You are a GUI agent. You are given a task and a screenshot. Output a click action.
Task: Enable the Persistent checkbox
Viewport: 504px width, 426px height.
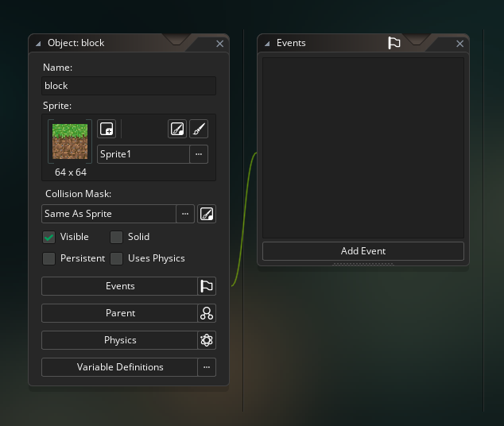[48, 258]
